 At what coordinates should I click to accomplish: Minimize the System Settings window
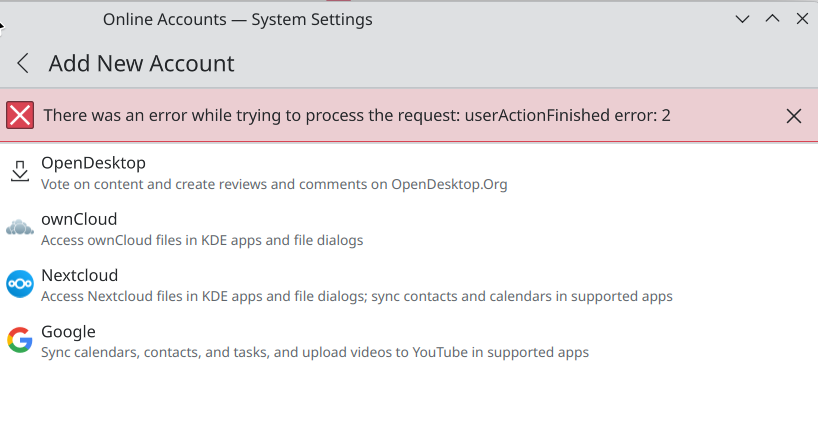(x=742, y=19)
